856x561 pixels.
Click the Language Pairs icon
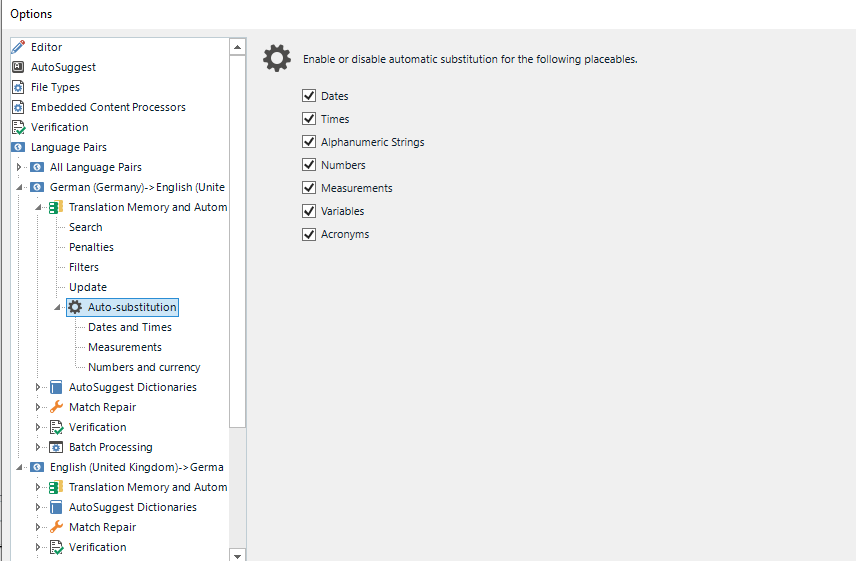[x=18, y=147]
